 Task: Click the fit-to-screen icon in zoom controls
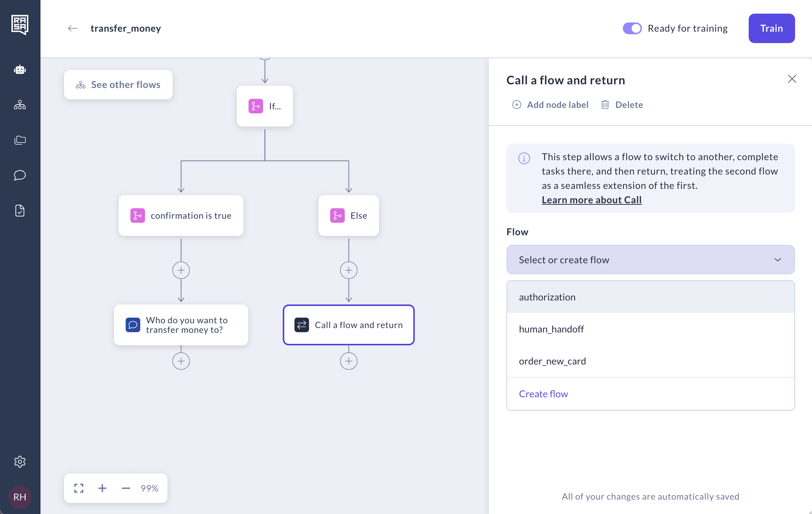[79, 488]
